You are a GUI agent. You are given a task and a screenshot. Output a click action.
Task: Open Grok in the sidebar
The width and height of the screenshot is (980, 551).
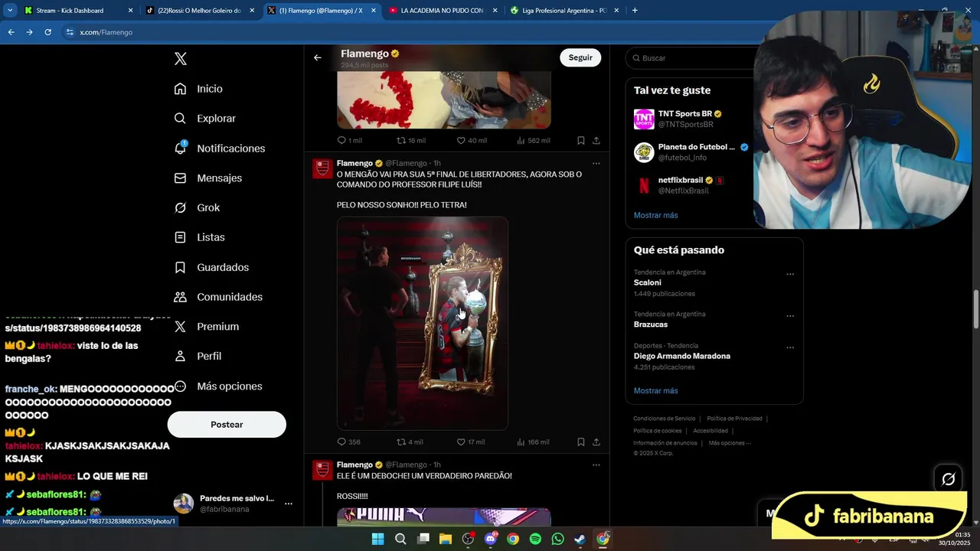tap(197, 207)
